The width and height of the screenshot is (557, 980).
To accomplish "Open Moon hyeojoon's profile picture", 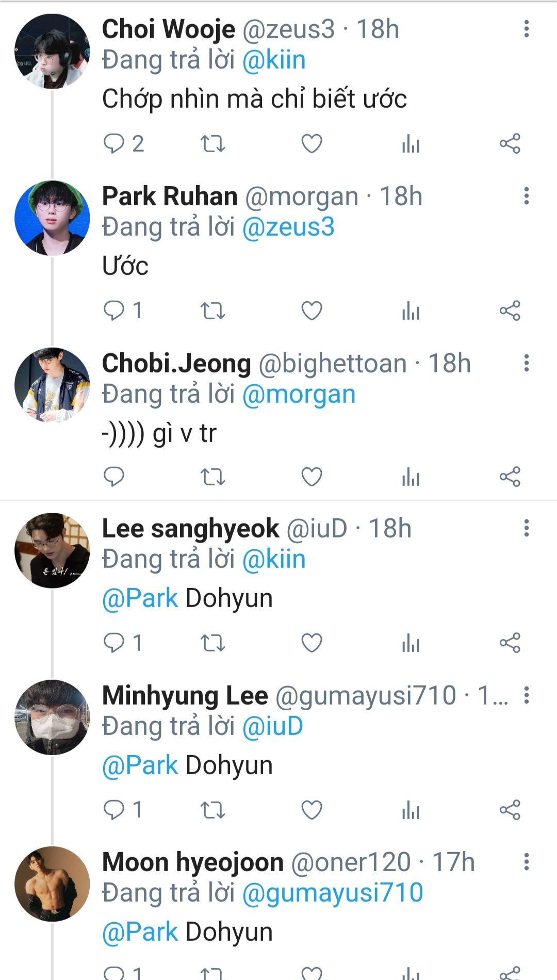I will point(52,884).
